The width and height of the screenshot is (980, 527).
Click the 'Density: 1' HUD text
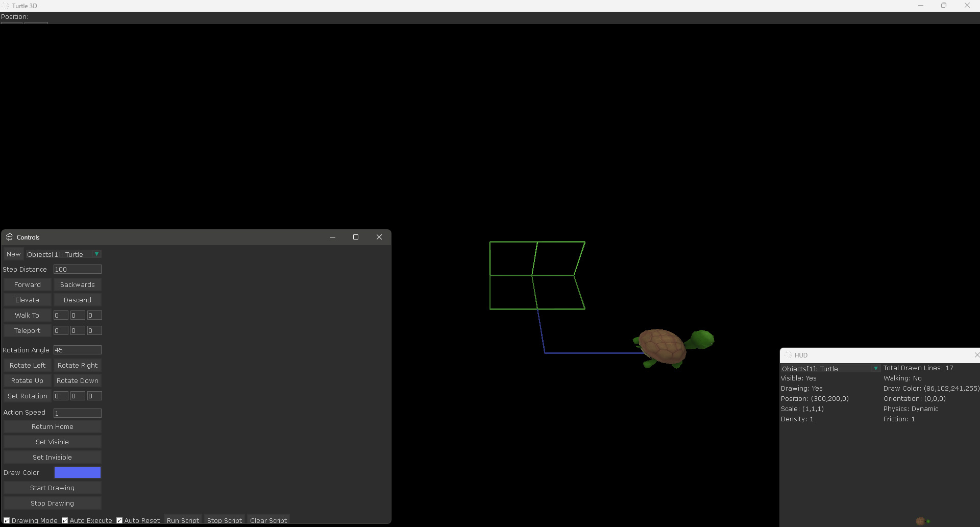pos(797,419)
